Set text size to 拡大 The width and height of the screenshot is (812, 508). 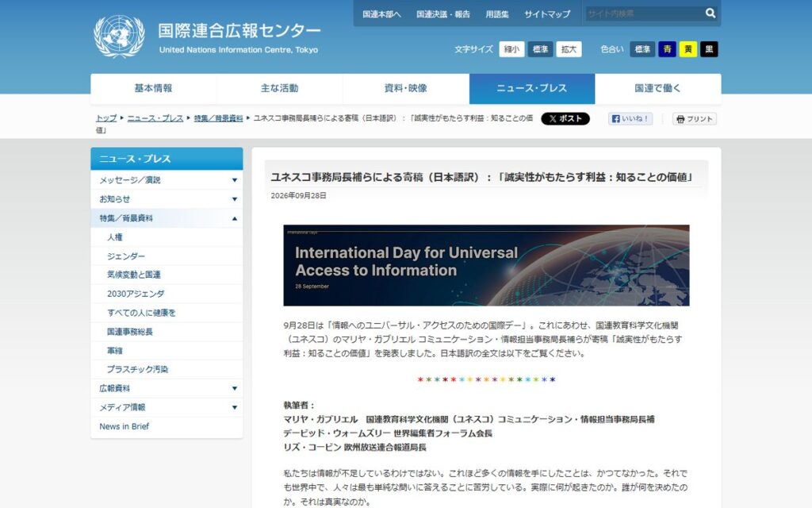tap(569, 49)
